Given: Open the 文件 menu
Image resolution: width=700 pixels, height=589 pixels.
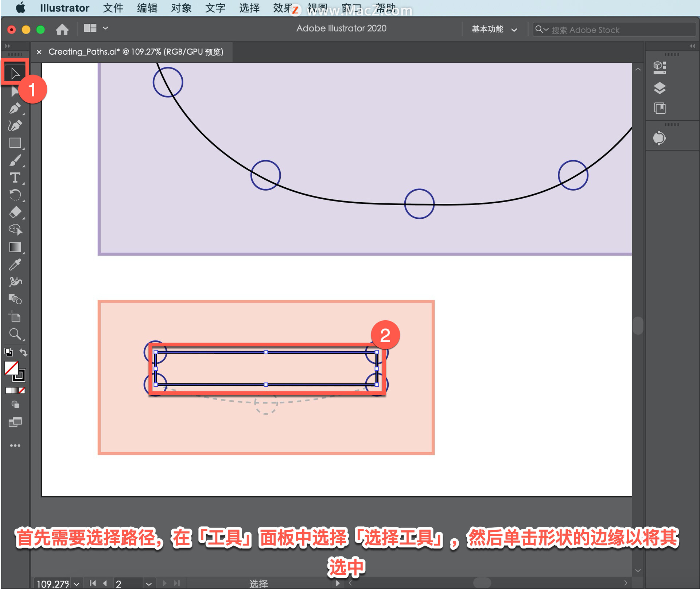Looking at the screenshot, I should 113,8.
